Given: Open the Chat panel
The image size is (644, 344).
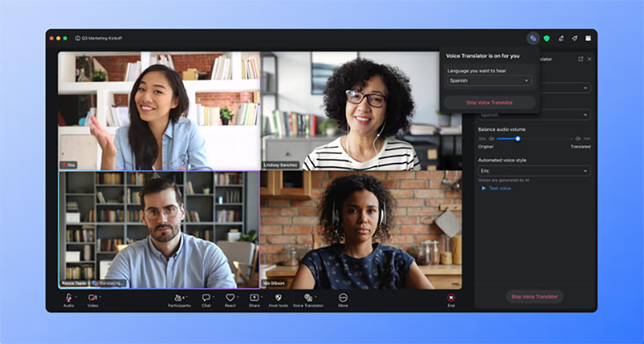Looking at the screenshot, I should coord(206,297).
